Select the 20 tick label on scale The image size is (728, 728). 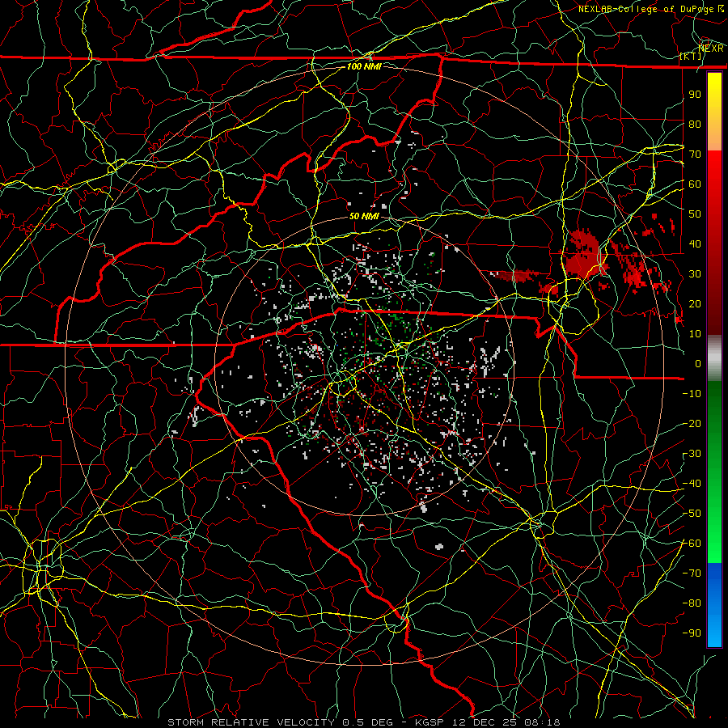tap(695, 303)
